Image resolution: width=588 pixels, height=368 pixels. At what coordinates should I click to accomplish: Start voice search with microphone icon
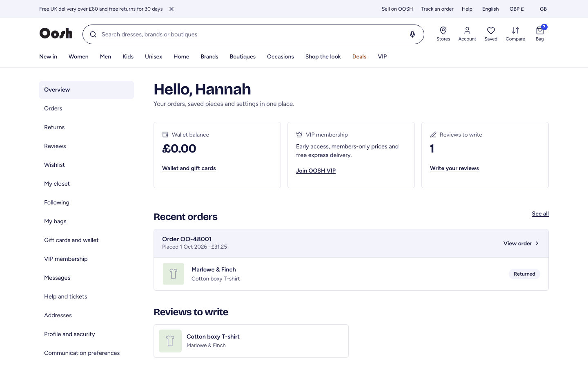[412, 34]
